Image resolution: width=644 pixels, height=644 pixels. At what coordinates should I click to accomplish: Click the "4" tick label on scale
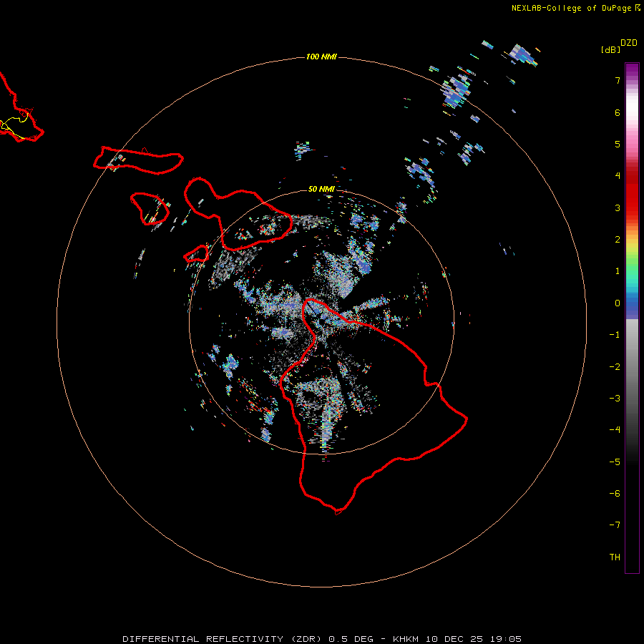coord(618,176)
